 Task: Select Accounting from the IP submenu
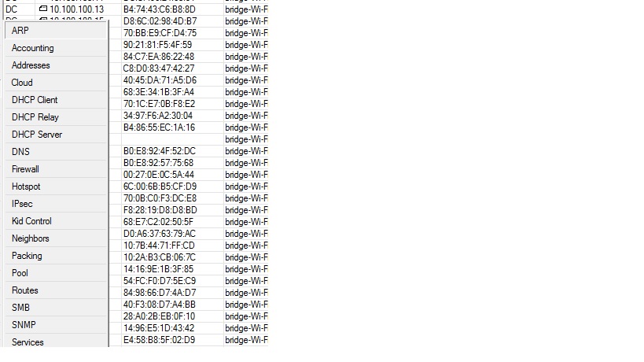coord(57,48)
